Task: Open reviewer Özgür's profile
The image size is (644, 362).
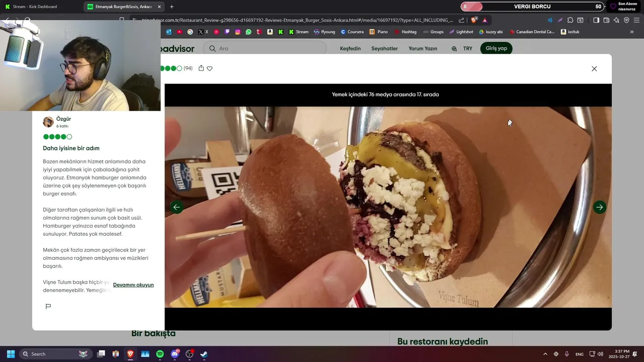Action: 63,119
